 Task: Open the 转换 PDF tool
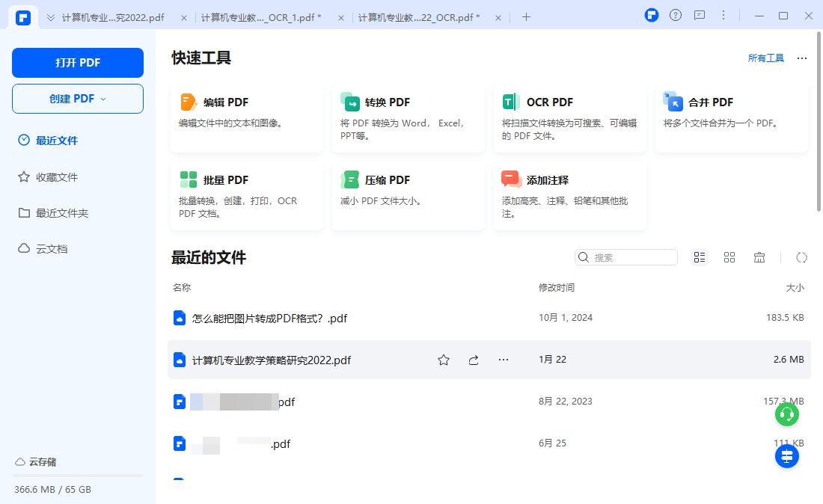pyautogui.click(x=408, y=116)
